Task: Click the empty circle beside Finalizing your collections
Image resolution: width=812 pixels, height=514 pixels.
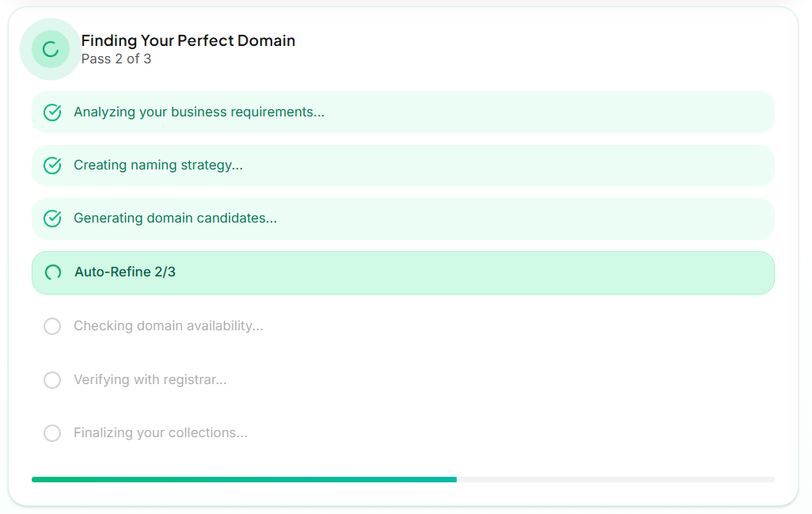Action: 52,433
